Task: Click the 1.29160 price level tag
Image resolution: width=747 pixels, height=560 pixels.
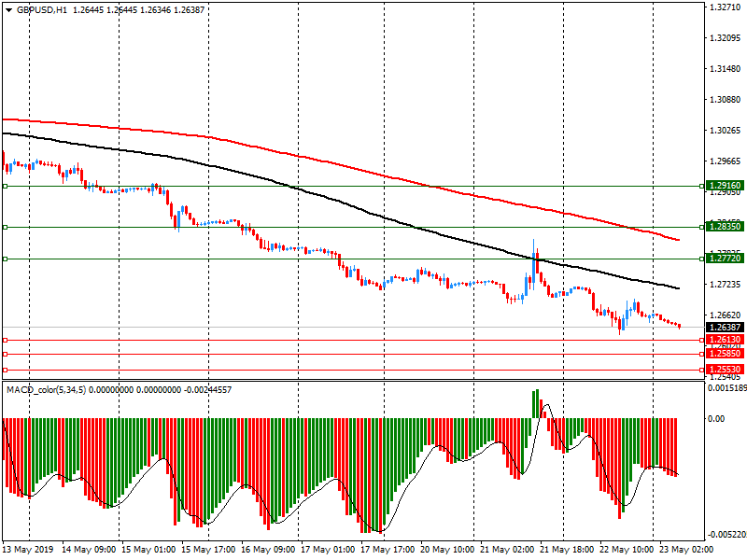Action: point(725,186)
